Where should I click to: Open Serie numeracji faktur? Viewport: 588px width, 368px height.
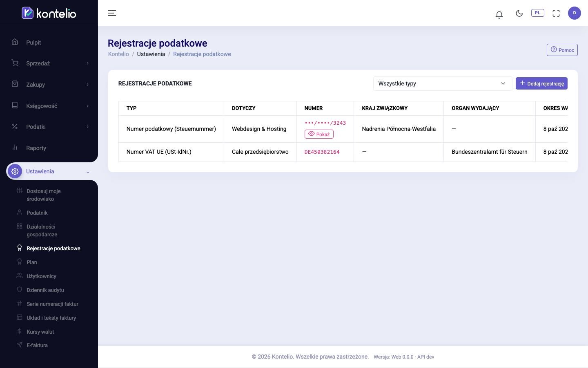[x=52, y=304]
